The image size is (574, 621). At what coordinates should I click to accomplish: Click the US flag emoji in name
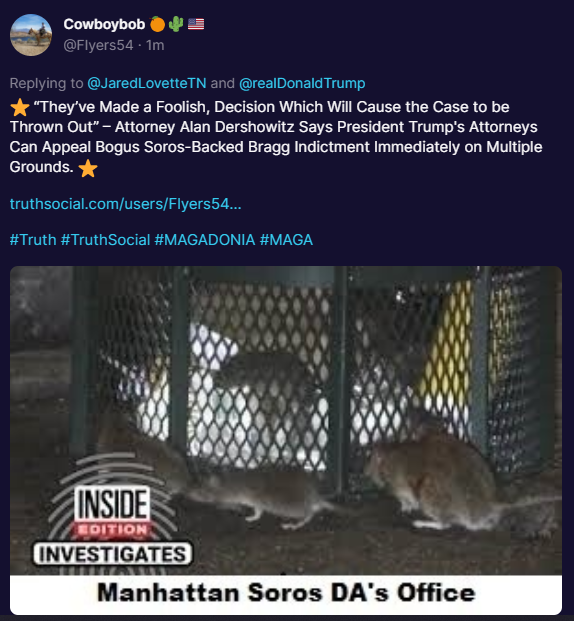pyautogui.click(x=196, y=24)
